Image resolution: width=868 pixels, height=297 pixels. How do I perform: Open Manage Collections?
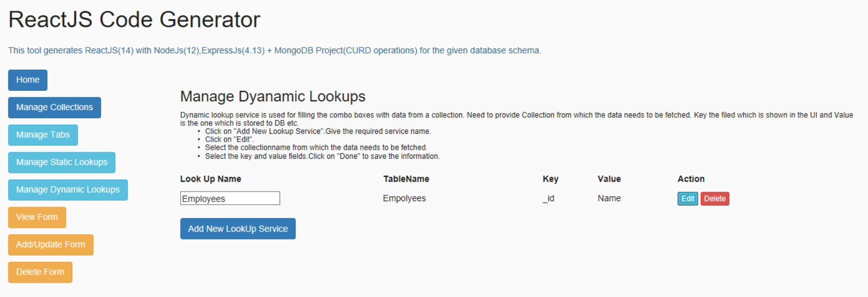(x=54, y=107)
